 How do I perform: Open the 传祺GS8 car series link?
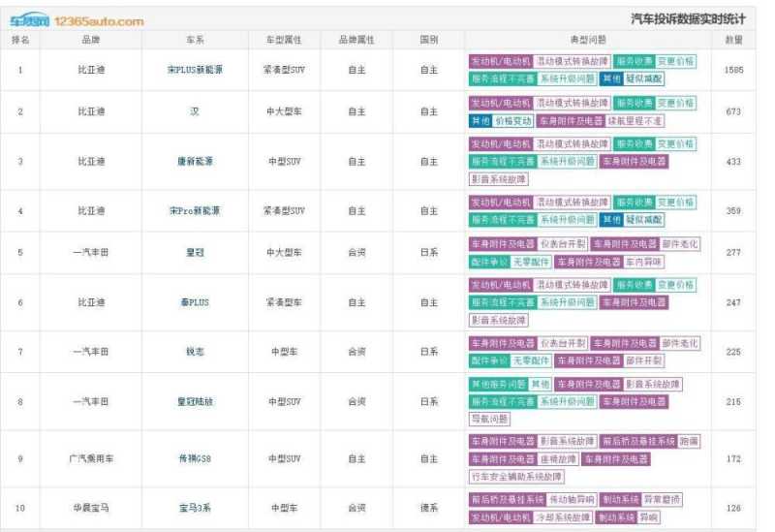point(195,458)
